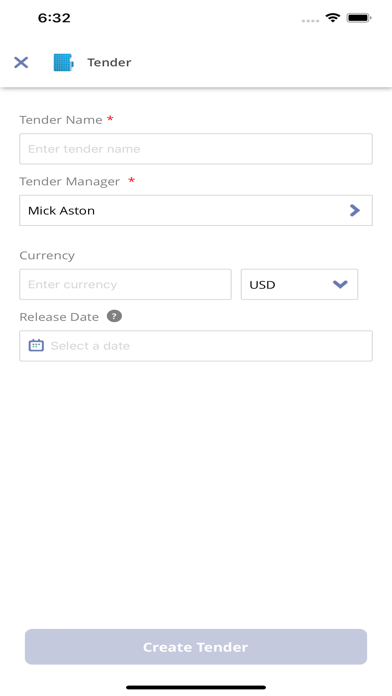The height and width of the screenshot is (696, 392).
Task: Focus the Enter currency amount field
Action: [x=125, y=284]
